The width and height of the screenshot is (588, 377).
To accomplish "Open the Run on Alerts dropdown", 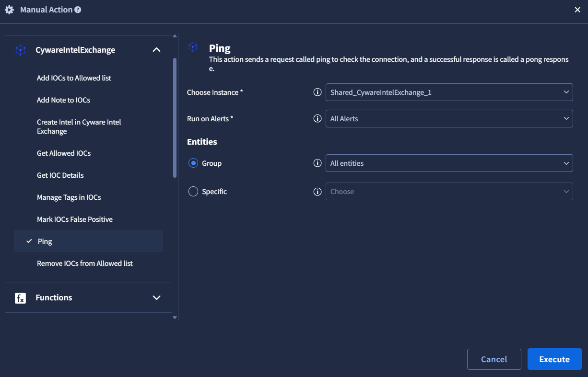I will click(449, 119).
